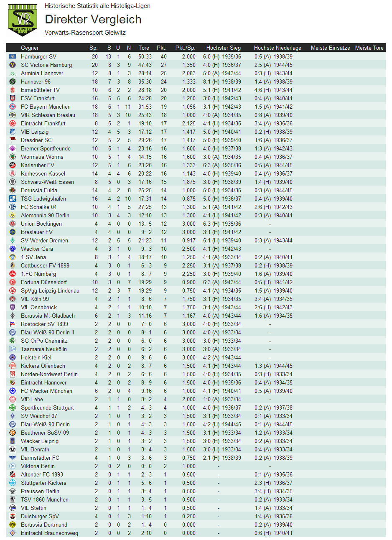The height and width of the screenshot is (540, 392).
Task: Click the Höchste Niederlage column header
Action: pyautogui.click(x=277, y=48)
